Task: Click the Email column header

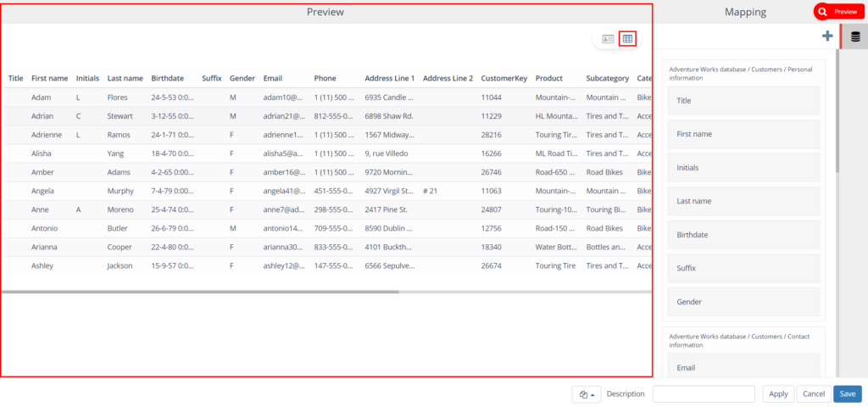Action: [x=272, y=79]
